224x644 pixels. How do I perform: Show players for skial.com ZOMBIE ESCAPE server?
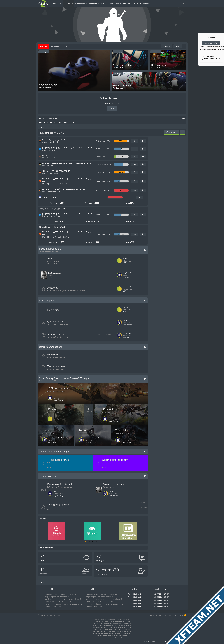134,172
